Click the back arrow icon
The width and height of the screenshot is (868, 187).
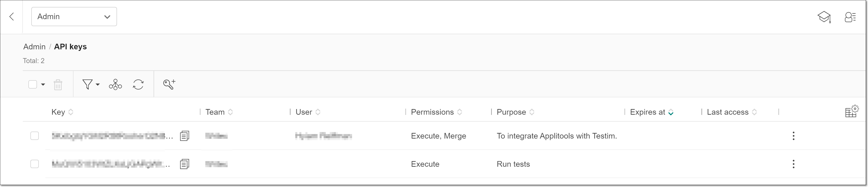pos(12,16)
